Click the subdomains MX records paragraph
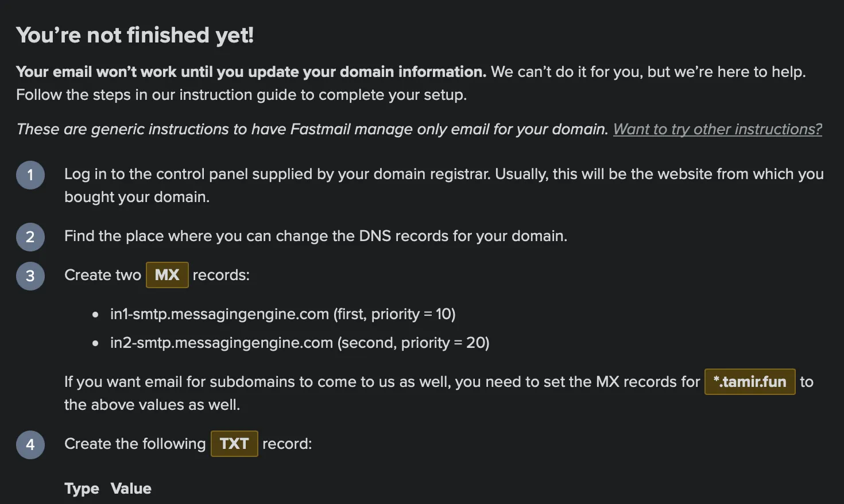 tap(439, 393)
